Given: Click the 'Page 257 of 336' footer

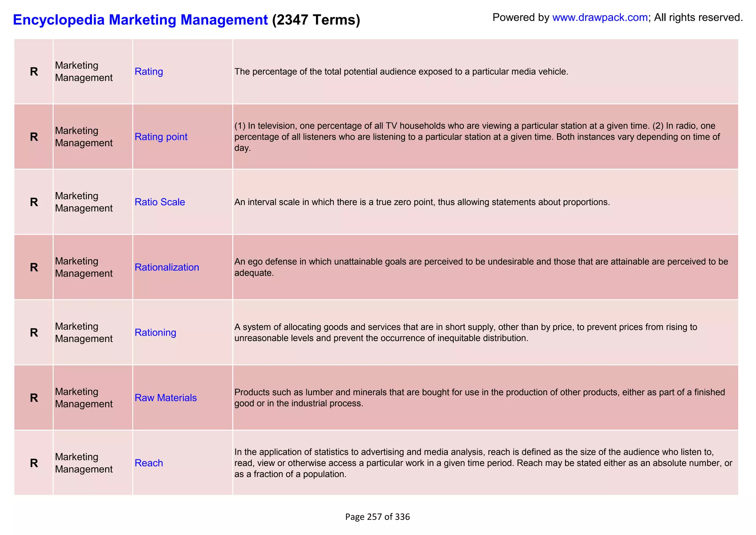Looking at the screenshot, I should 378,517.
